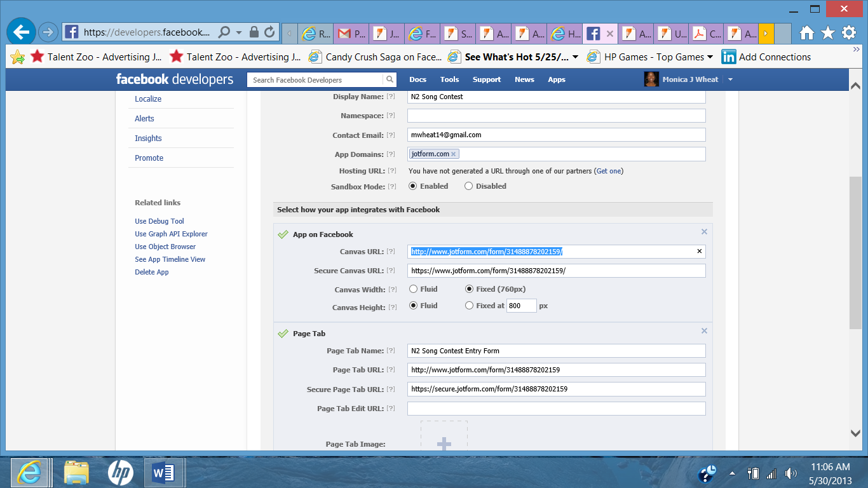The image size is (868, 488).
Task: Click the browser Back arrow button
Action: pyautogui.click(x=21, y=32)
